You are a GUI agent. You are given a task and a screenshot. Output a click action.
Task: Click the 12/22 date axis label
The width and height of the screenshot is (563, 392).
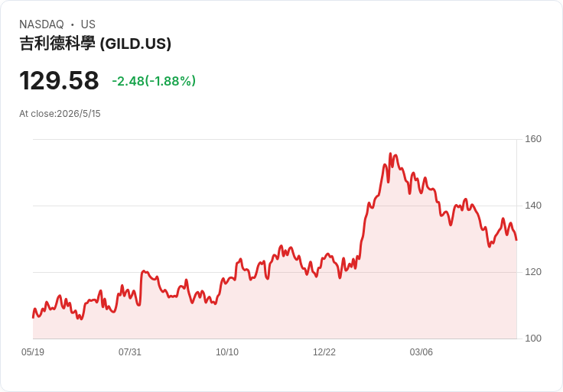point(324,352)
